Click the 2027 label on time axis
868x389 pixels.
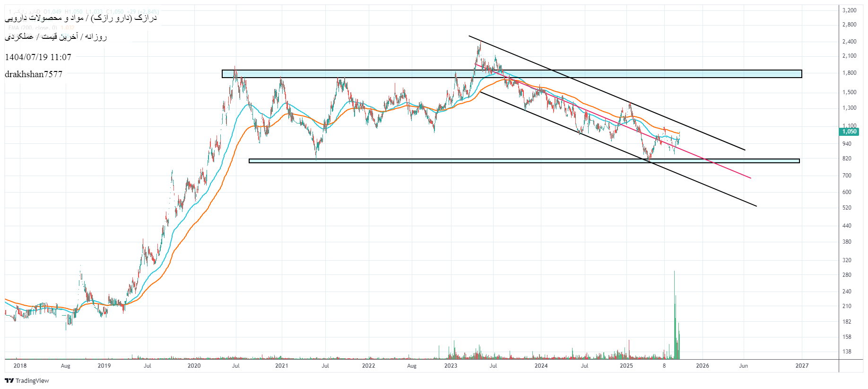coord(802,365)
